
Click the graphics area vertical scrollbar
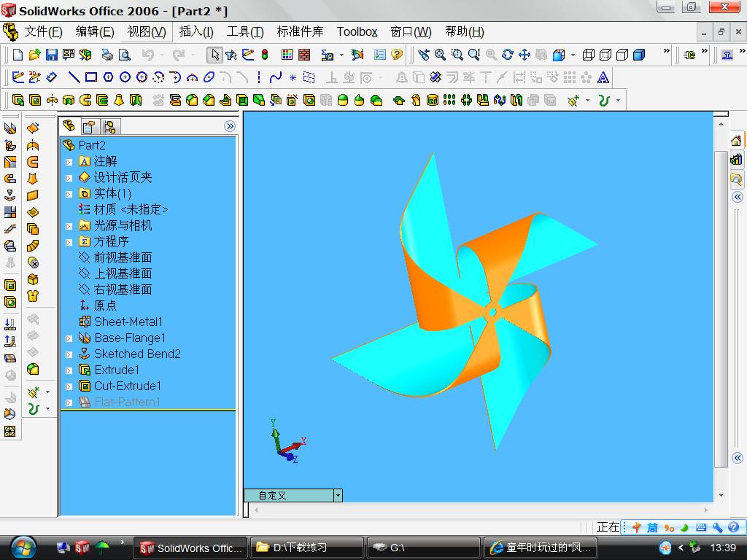(721, 309)
